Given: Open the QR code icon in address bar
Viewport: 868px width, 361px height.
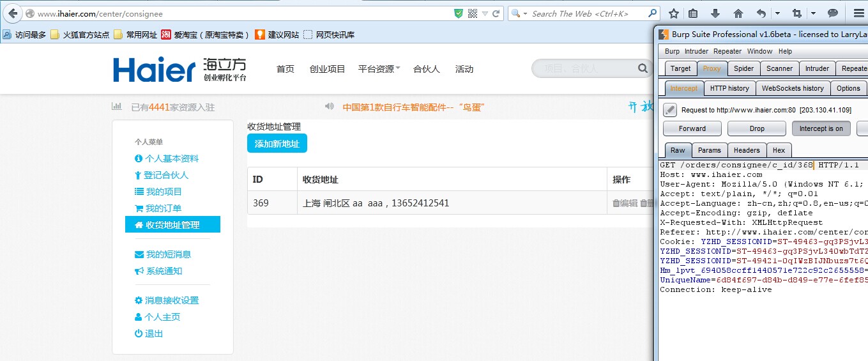Looking at the screenshot, I should click(473, 13).
